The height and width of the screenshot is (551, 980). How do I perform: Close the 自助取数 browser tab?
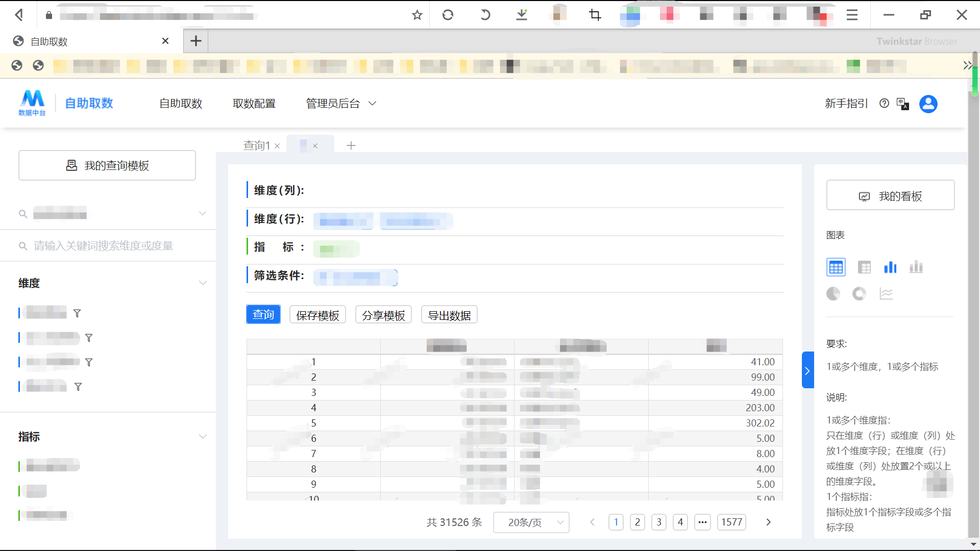click(x=165, y=41)
